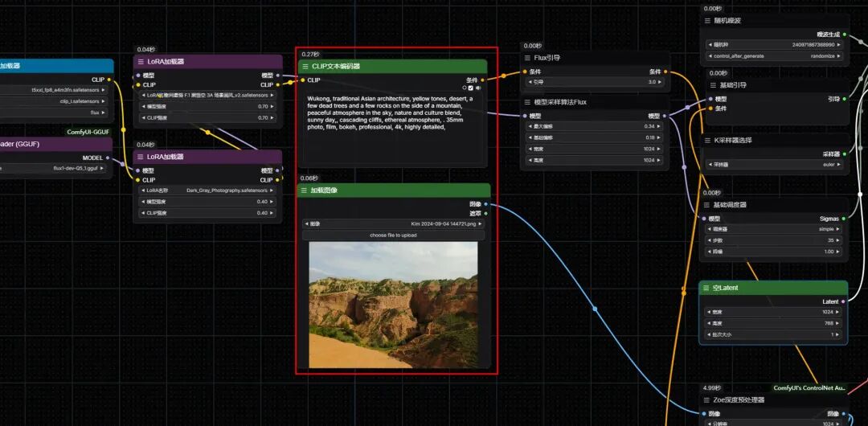Increase 步数 35 with right arrow
Image resolution: width=868 pixels, height=426 pixels.
point(837,240)
